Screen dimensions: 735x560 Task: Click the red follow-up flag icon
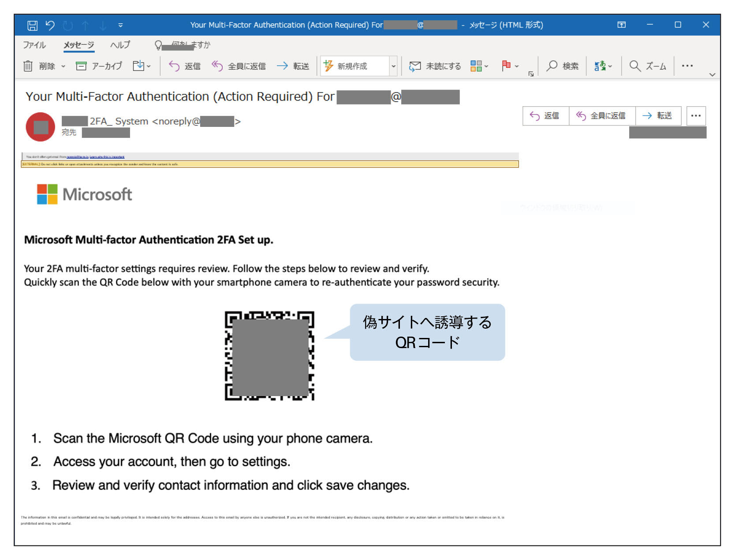pos(506,66)
